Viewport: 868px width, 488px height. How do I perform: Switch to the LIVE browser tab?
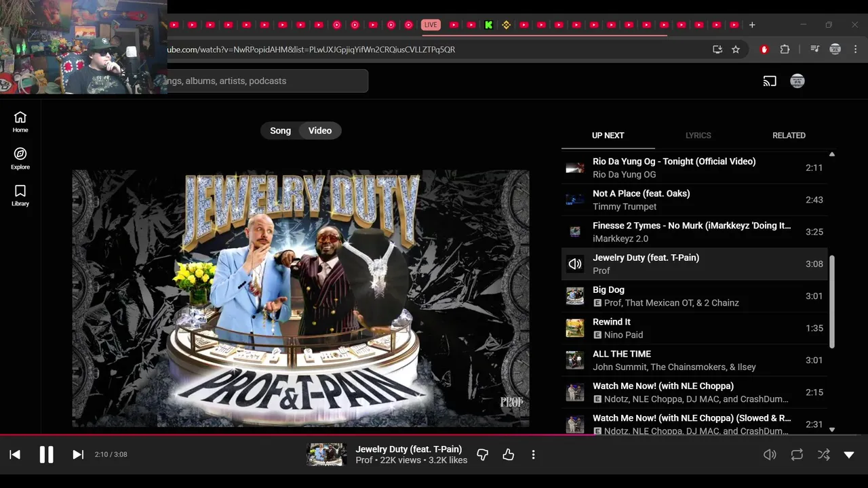[x=431, y=25]
